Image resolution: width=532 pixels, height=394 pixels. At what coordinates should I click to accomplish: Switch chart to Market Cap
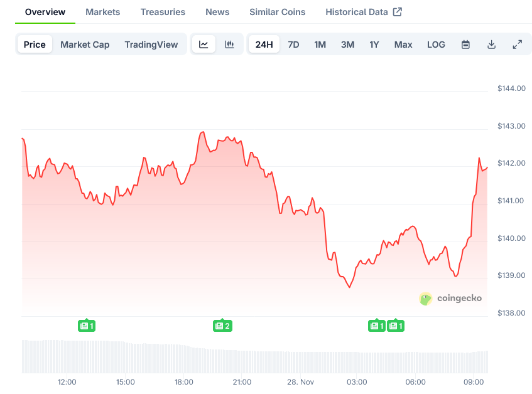pos(85,45)
